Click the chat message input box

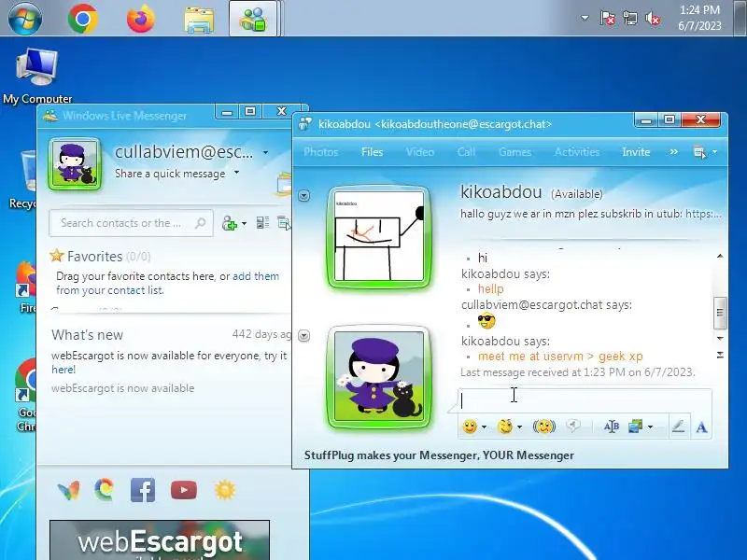point(585,401)
